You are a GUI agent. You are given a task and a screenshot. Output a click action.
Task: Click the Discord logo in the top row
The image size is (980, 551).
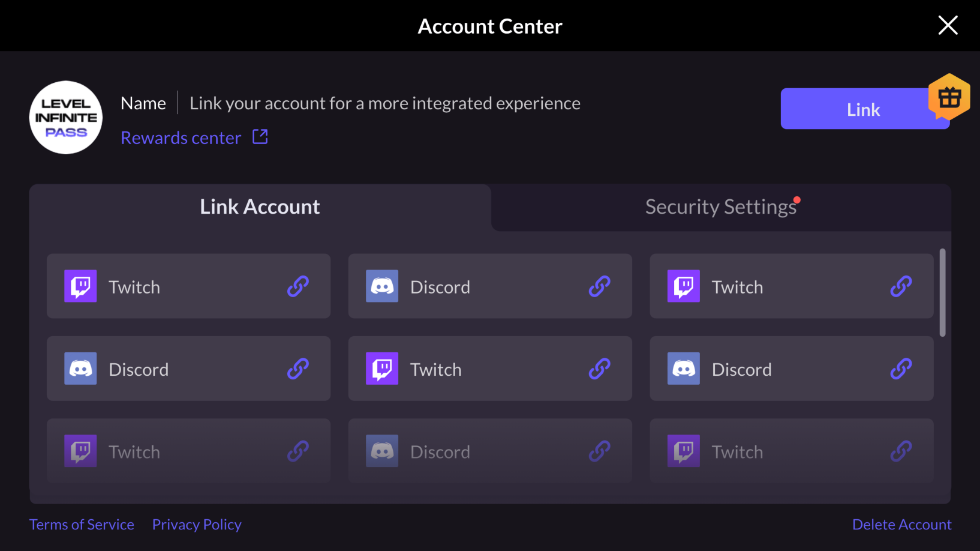(382, 286)
